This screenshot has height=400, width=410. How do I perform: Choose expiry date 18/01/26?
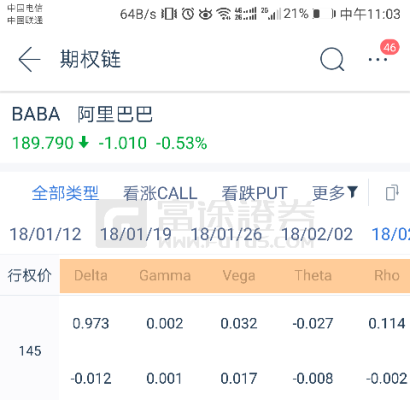pyautogui.click(x=226, y=234)
